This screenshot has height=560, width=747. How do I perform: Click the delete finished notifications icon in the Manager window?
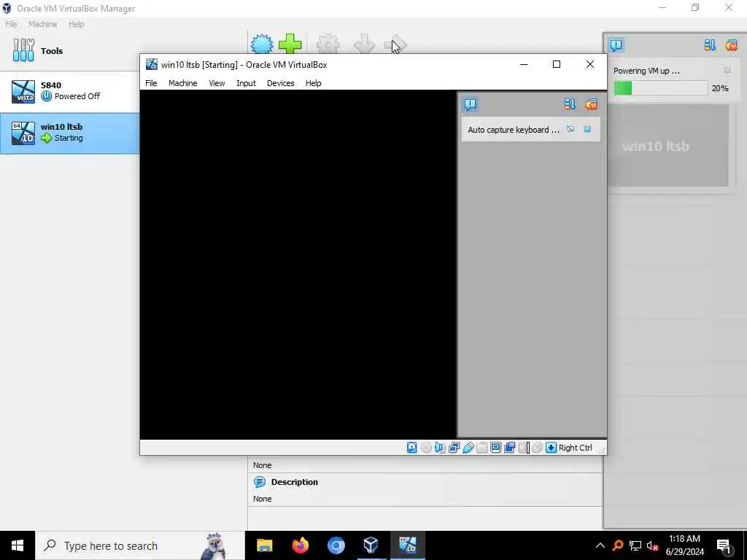731,45
